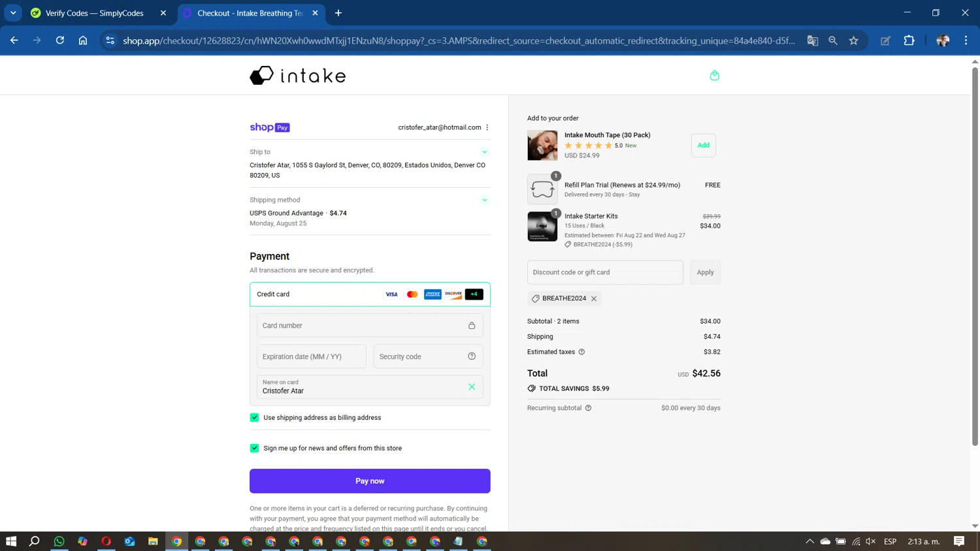Image resolution: width=980 pixels, height=551 pixels.
Task: Click the Intake Starter Kits thumbnail
Action: pyautogui.click(x=542, y=227)
